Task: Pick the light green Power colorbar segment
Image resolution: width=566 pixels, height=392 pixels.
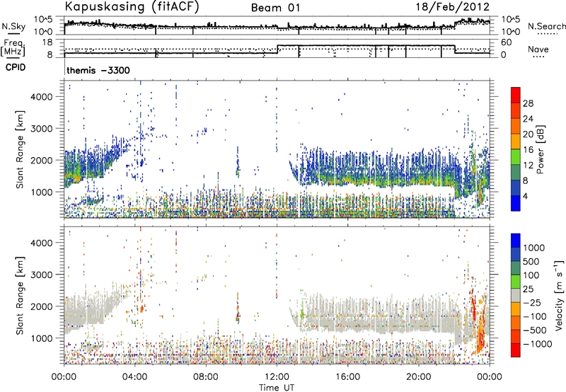Action: coord(516,156)
